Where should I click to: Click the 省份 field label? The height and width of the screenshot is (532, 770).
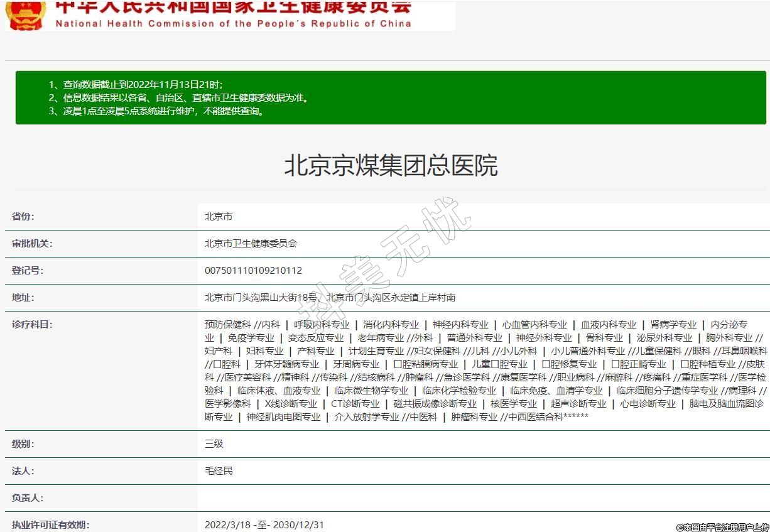[x=23, y=217]
